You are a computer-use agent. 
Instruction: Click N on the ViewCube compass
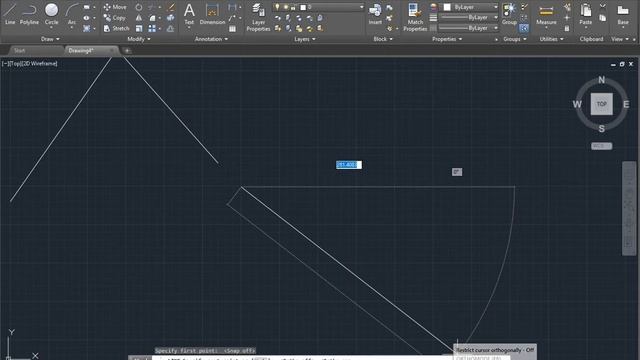tap(601, 80)
